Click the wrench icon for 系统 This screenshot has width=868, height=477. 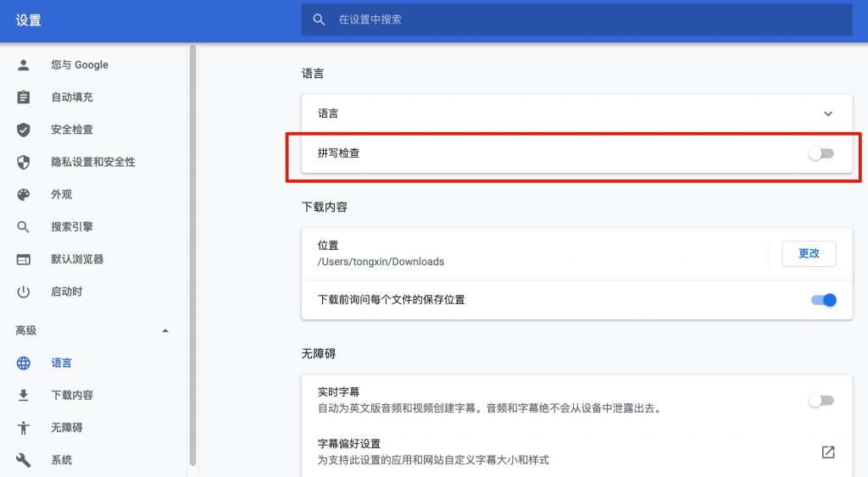pos(23,460)
